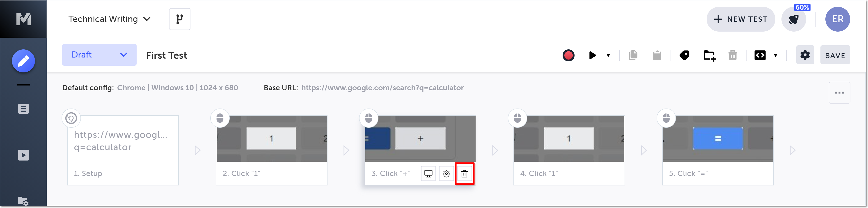The image size is (868, 208).
Task: Expand the Technical Writing workspace selector
Action: point(109,19)
